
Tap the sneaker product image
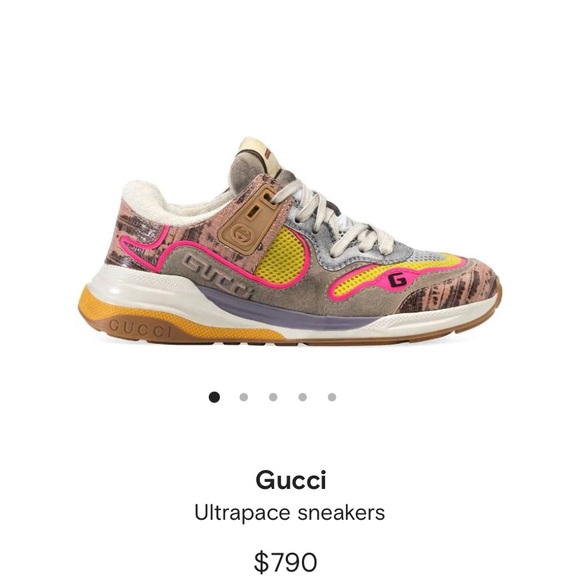pyautogui.click(x=290, y=242)
